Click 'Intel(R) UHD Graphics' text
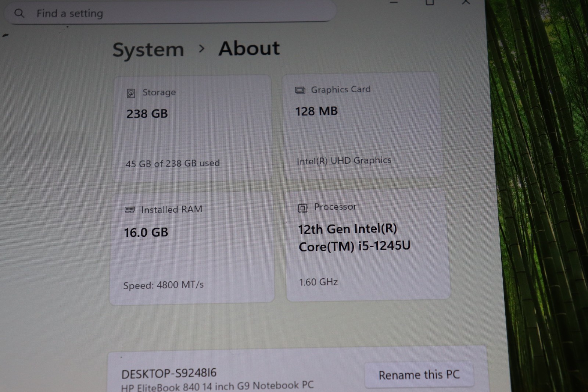The width and height of the screenshot is (588, 392). tap(344, 161)
